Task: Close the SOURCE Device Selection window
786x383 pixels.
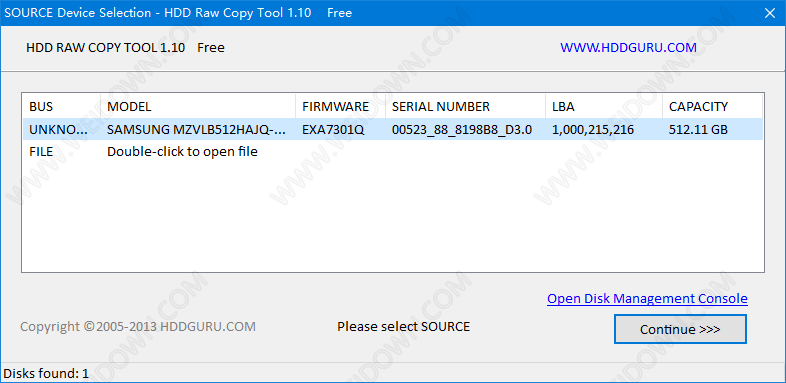Action: pos(769,13)
